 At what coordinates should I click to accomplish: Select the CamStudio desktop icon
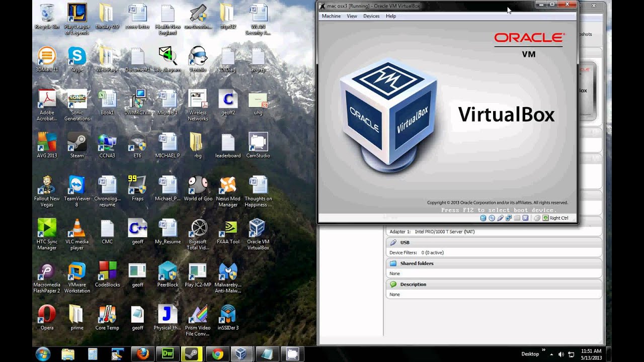pos(258,145)
